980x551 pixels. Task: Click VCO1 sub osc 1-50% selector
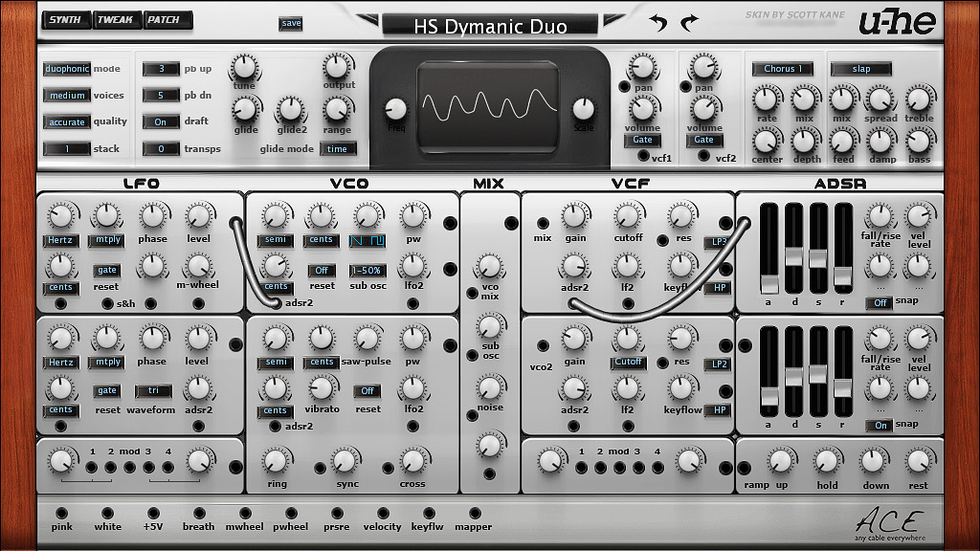click(x=367, y=271)
